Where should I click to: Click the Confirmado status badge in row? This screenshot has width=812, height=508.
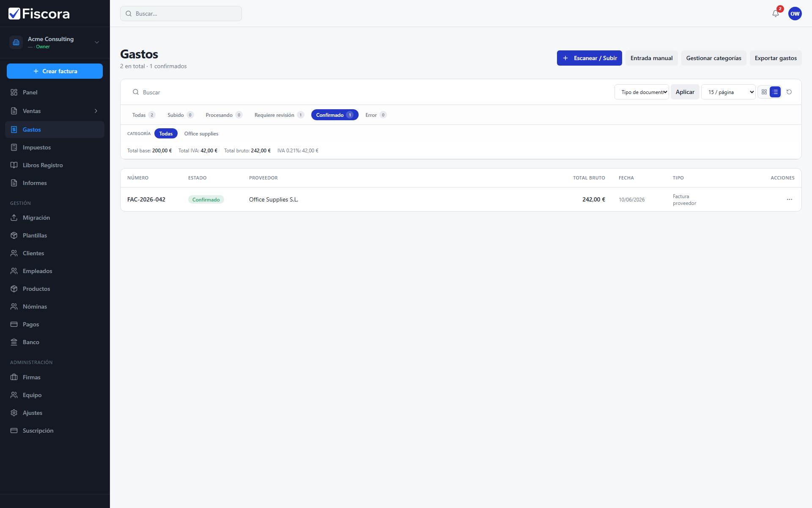(206, 199)
